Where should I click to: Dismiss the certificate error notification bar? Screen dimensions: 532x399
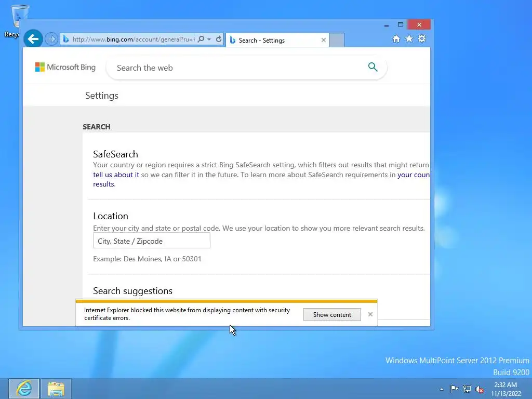pos(370,314)
